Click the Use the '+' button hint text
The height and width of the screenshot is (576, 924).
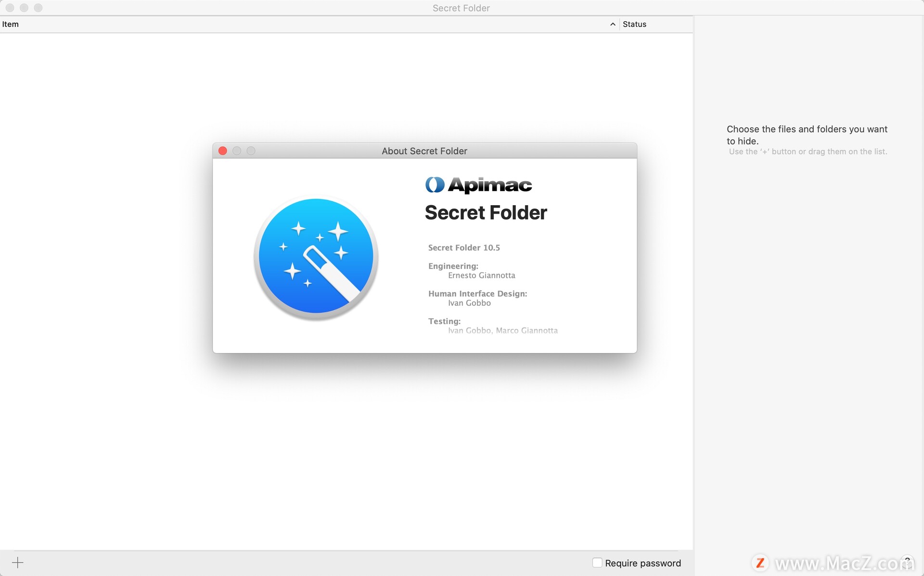[x=808, y=151]
